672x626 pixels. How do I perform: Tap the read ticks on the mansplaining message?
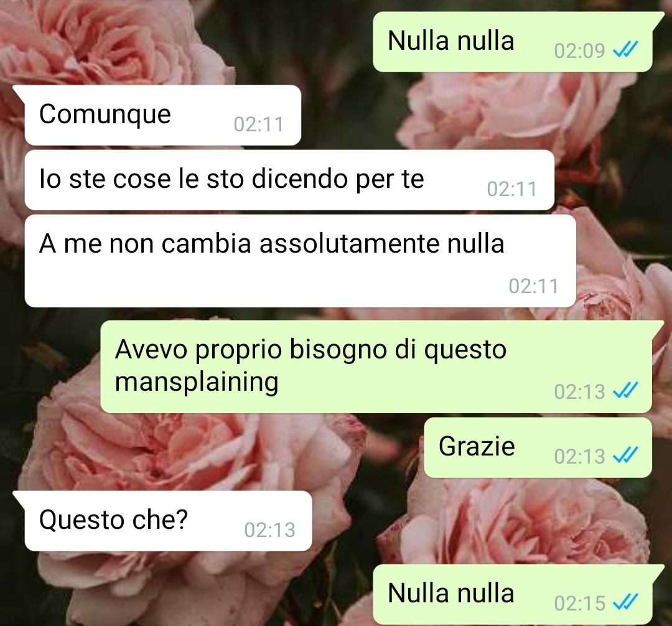pos(625,390)
